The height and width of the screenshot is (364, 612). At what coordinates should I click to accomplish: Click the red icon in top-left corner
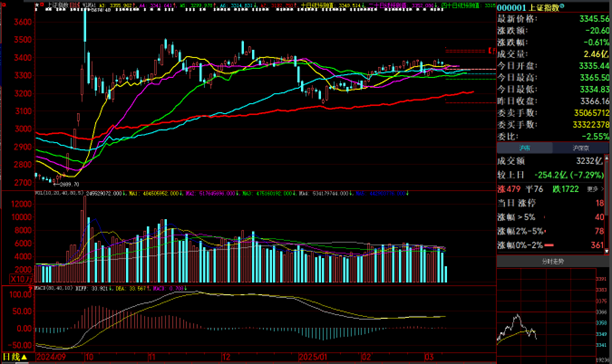pos(4,5)
